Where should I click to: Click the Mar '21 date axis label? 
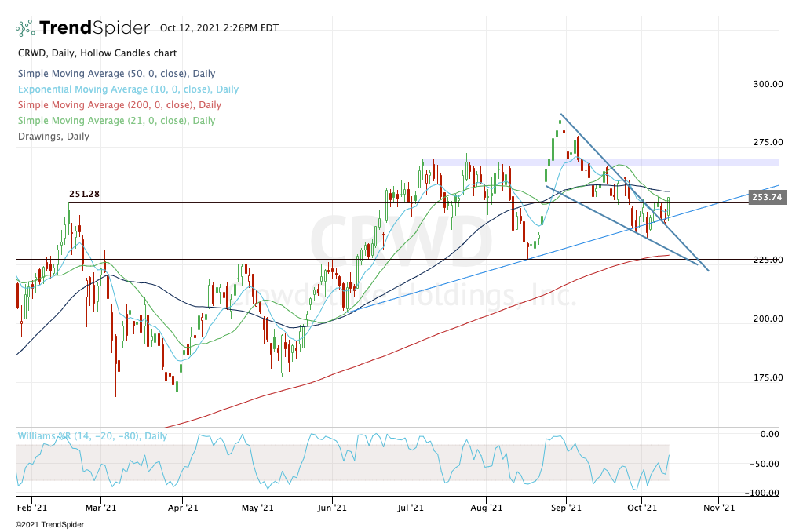point(101,508)
